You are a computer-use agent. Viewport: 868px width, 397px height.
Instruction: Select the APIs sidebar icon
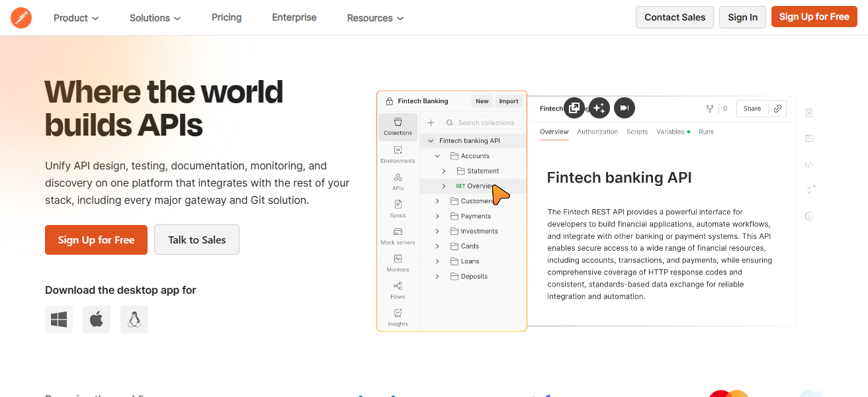point(398,181)
